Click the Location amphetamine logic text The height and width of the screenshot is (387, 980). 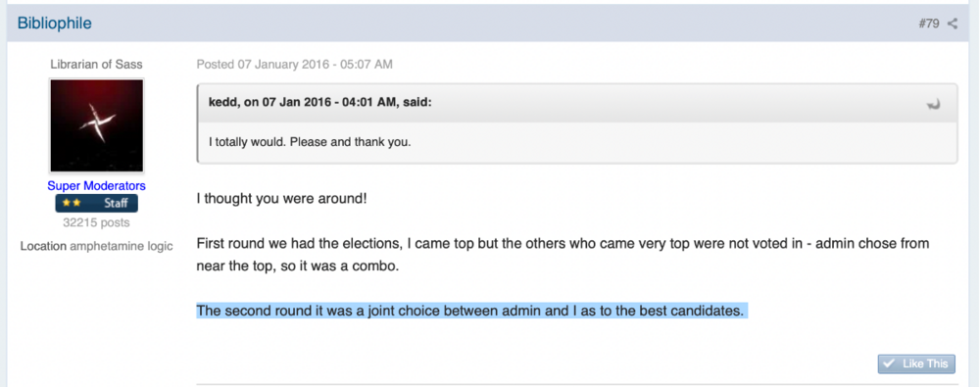click(x=97, y=246)
